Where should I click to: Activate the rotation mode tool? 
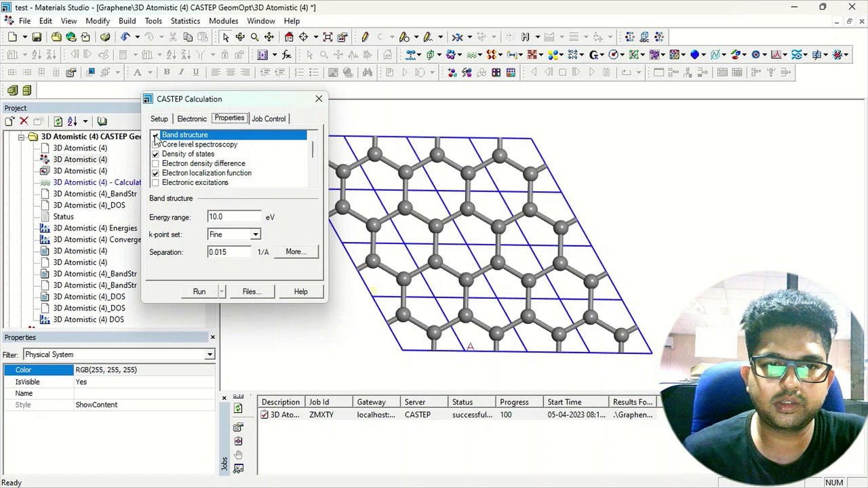[x=240, y=37]
